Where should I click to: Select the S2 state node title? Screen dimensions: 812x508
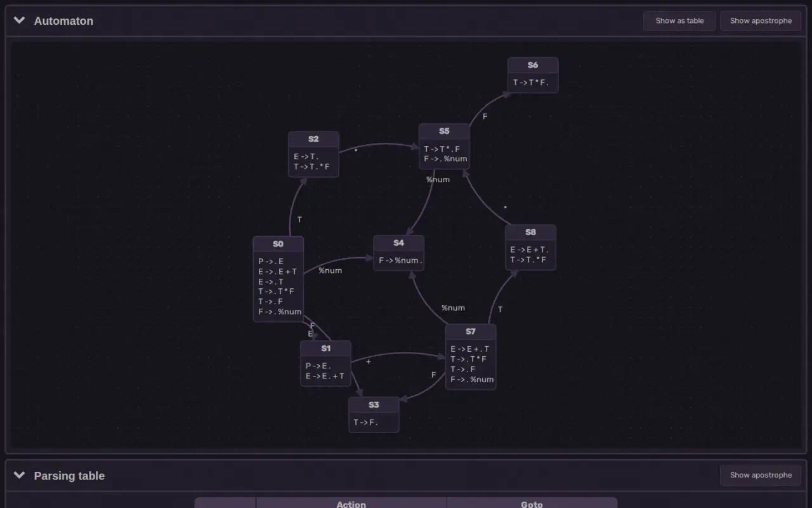[313, 139]
